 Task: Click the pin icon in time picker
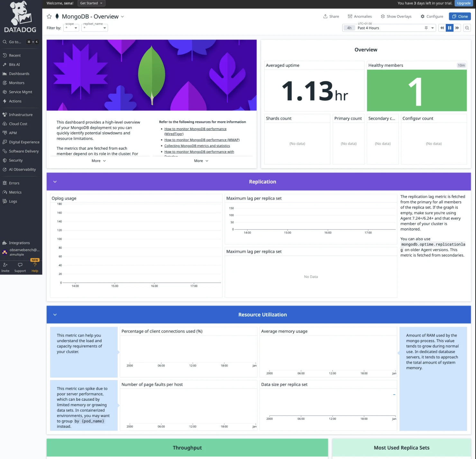(426, 28)
